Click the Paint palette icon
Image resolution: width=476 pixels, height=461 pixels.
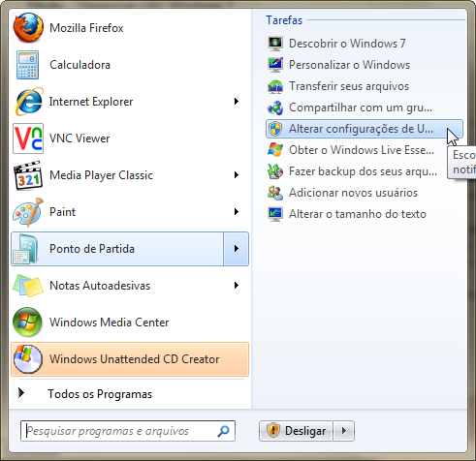tap(28, 212)
